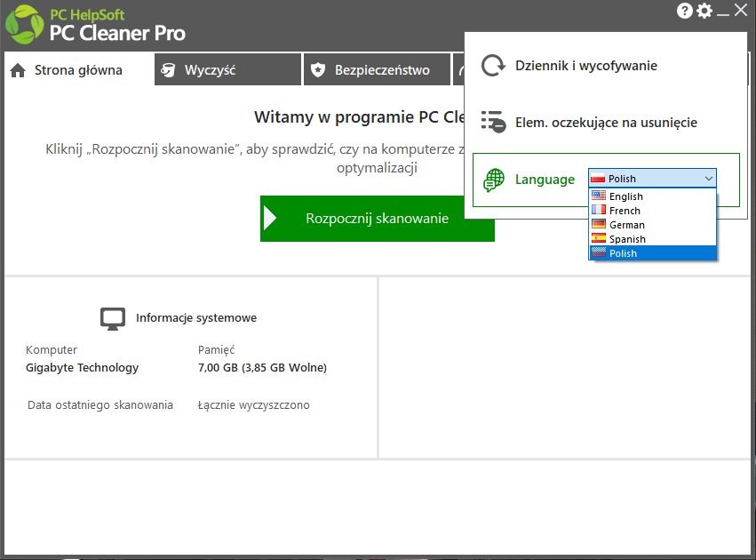Click the globe Language icon

494,180
